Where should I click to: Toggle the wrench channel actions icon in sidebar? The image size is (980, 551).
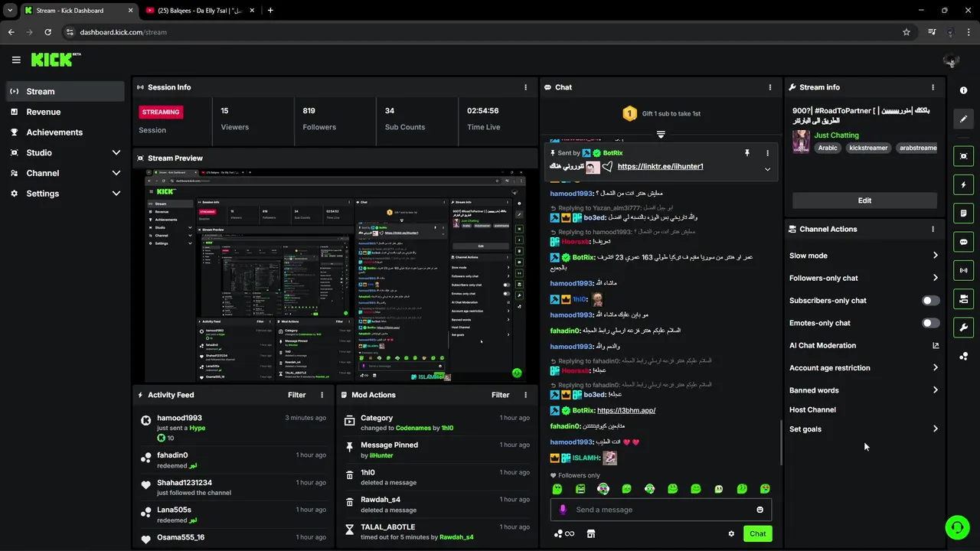pyautogui.click(x=963, y=328)
